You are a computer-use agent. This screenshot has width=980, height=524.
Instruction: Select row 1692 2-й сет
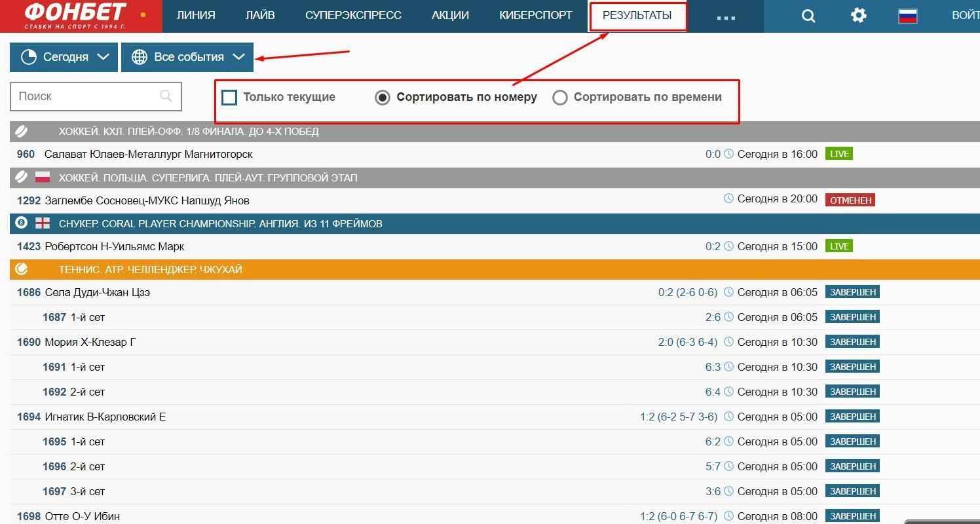(x=495, y=392)
